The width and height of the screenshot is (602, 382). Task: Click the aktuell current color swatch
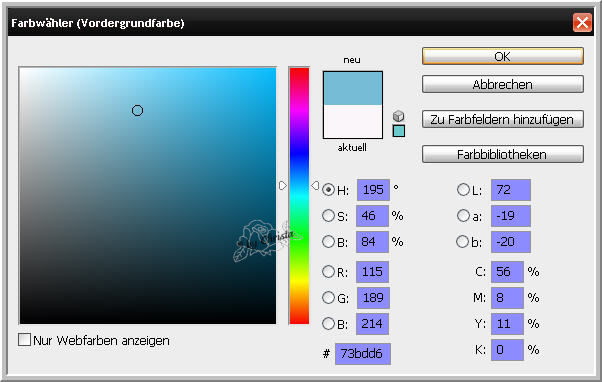click(x=353, y=122)
